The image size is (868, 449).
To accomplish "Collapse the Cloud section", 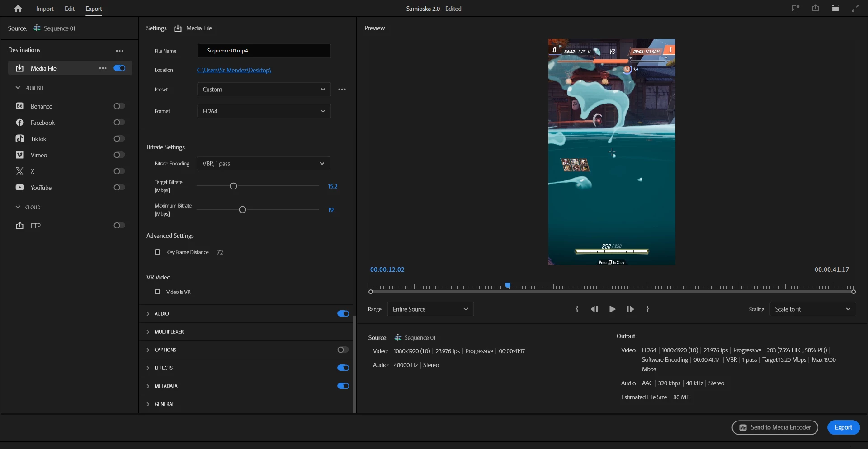I will click(x=18, y=207).
